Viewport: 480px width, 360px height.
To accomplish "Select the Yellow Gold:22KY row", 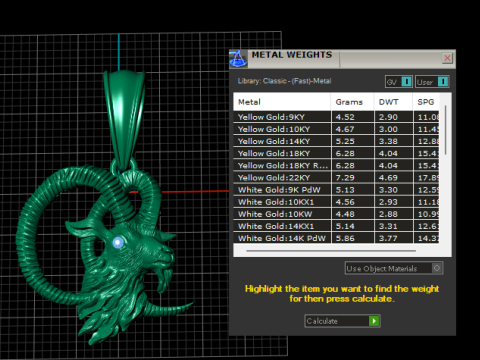I will click(x=336, y=178).
